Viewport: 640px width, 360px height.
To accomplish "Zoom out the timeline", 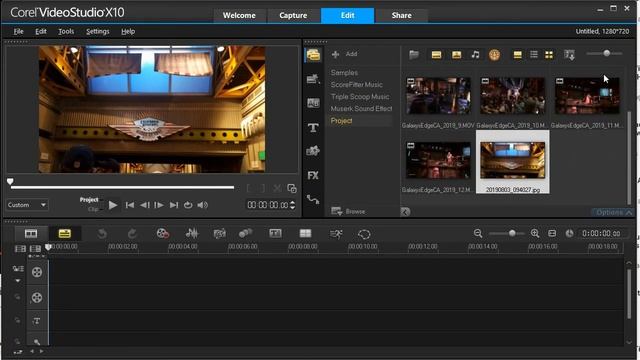I will click(x=478, y=233).
